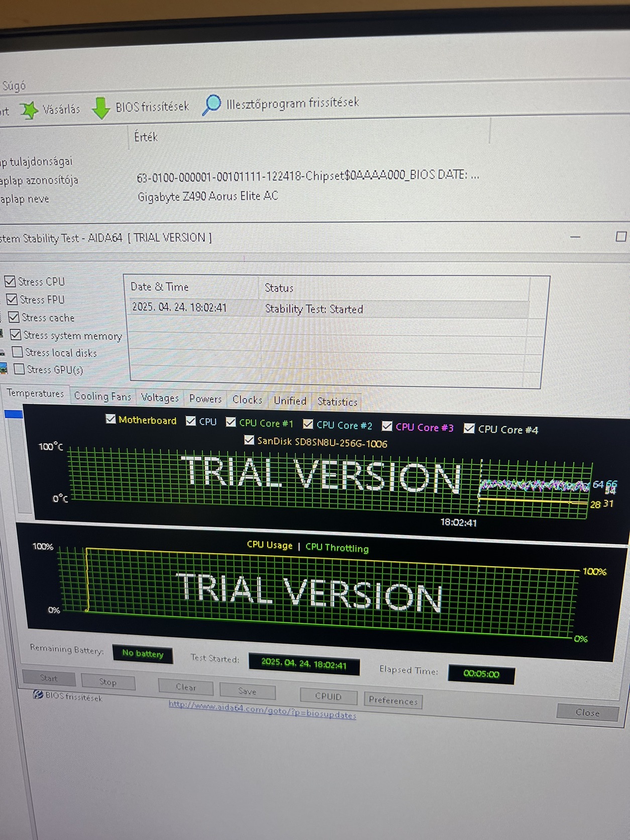Switch to the Clocks tab
The image size is (630, 840).
[x=247, y=400]
